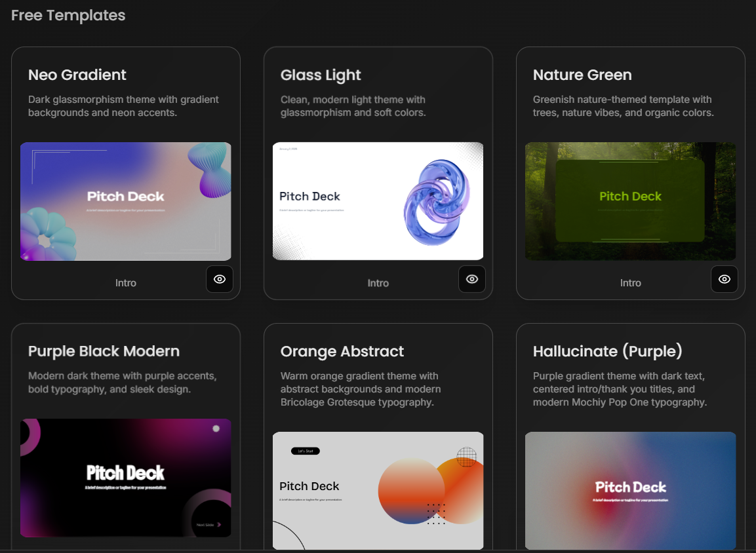The width and height of the screenshot is (756, 553).
Task: Open the Neo Gradient slide thumbnail
Action: click(x=126, y=201)
